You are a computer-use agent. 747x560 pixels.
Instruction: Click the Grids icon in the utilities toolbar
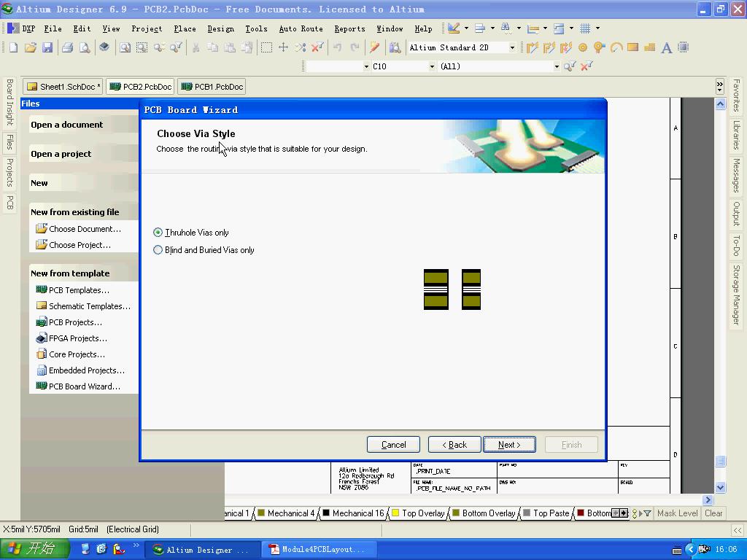[585, 28]
